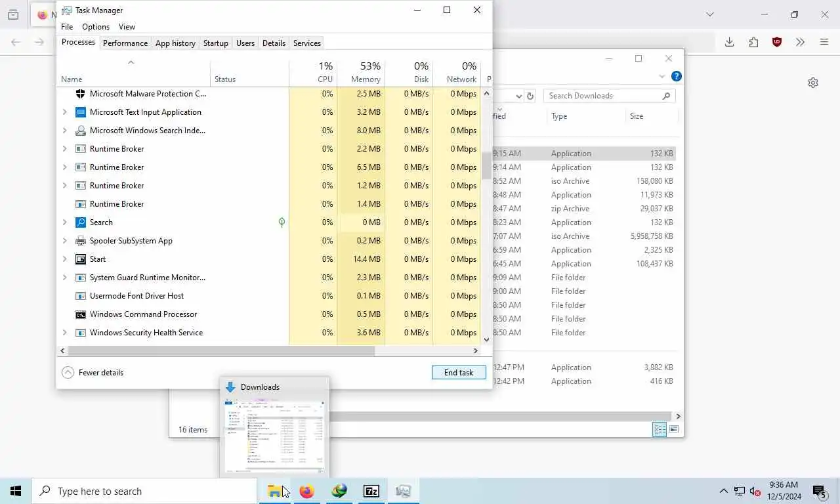840x504 pixels.
Task: Sort processes by the Name column header
Action: coord(133,73)
